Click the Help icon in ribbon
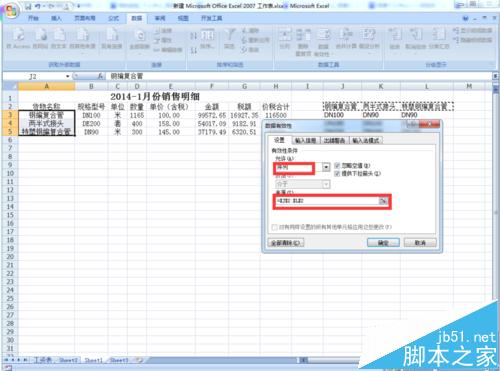 click(x=465, y=19)
